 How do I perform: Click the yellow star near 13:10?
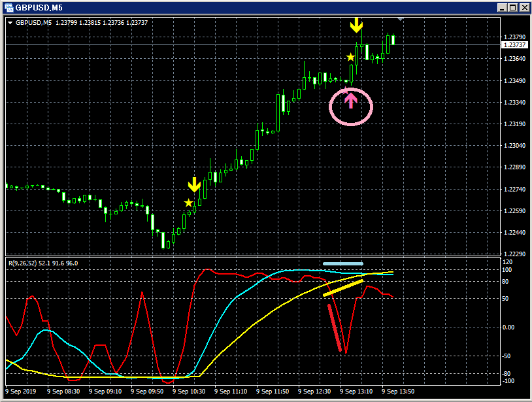point(350,57)
